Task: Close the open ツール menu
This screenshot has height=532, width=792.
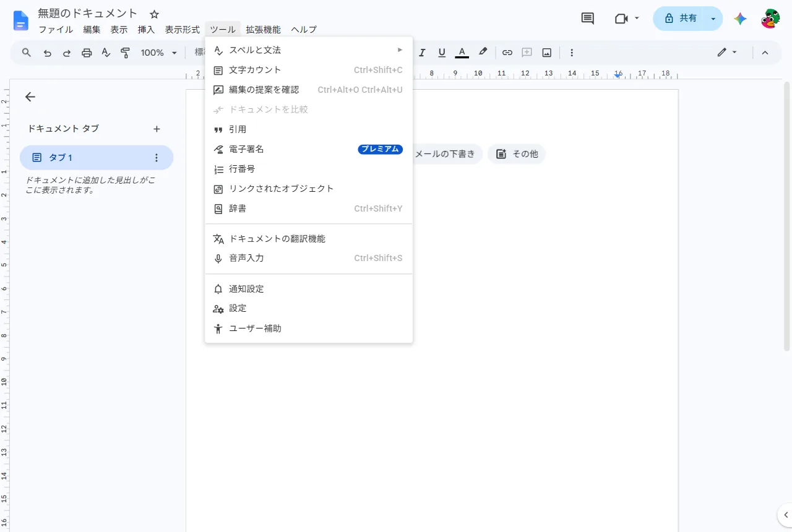Action: click(222, 30)
